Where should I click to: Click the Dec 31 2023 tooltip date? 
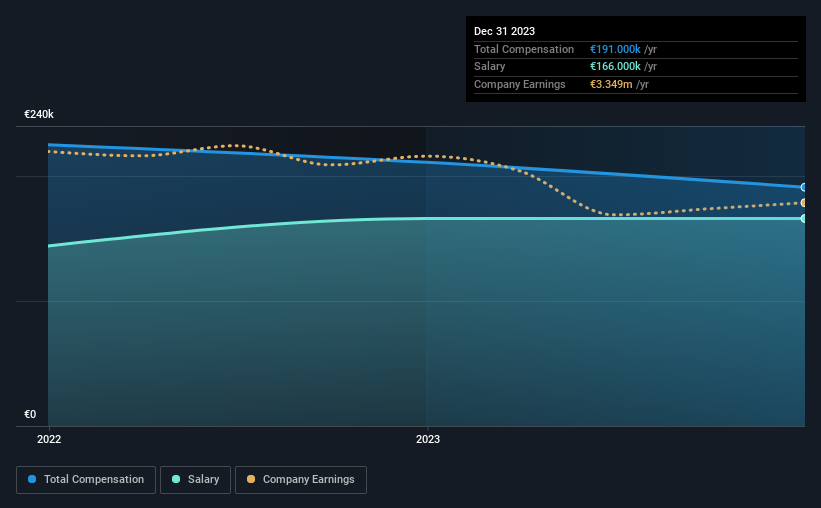tap(504, 31)
